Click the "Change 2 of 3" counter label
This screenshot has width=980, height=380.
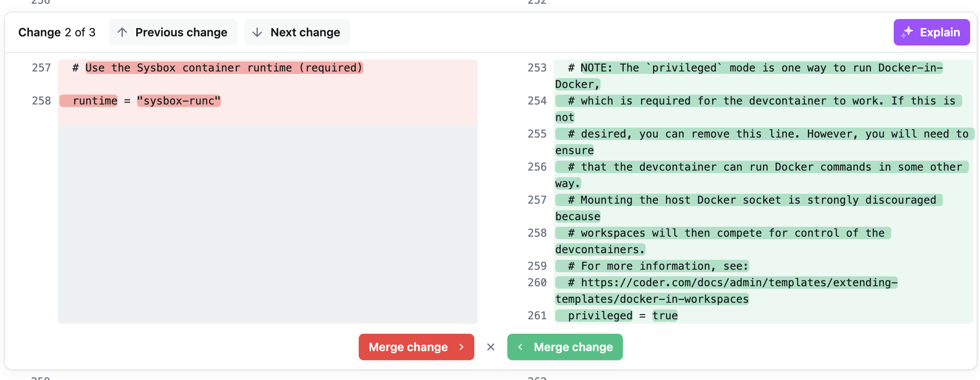click(57, 32)
